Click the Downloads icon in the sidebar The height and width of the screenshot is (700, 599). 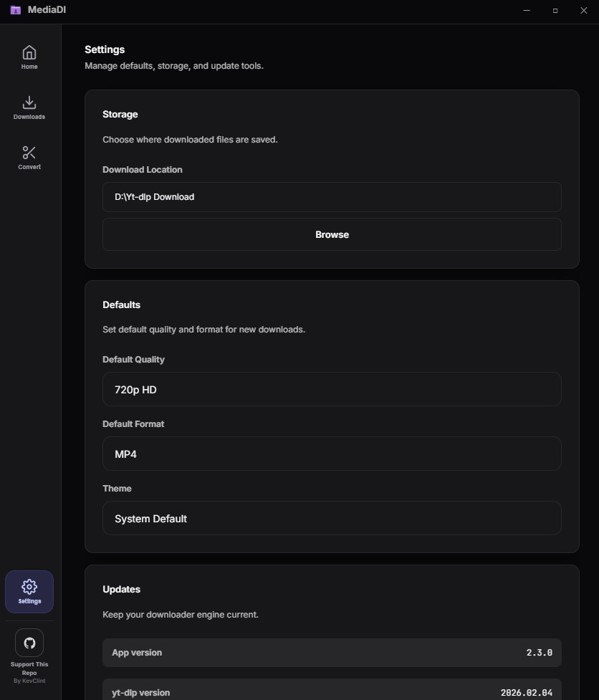click(29, 102)
